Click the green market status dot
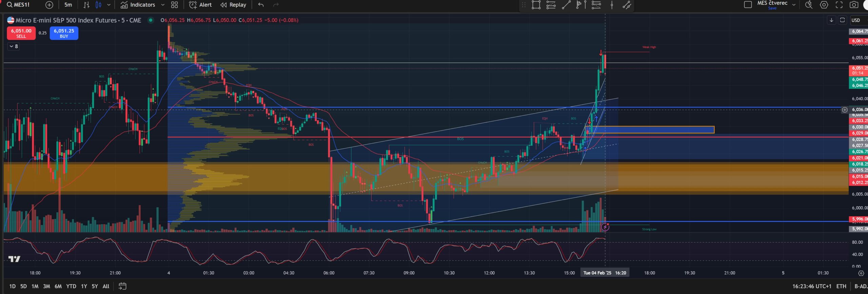The image size is (868, 294). point(151,20)
